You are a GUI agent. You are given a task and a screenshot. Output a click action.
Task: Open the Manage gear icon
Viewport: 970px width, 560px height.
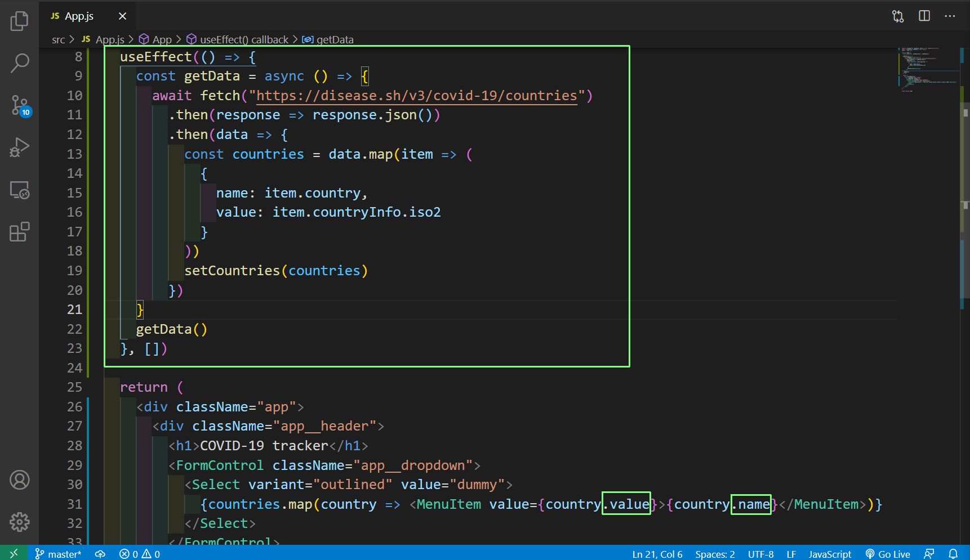click(19, 522)
